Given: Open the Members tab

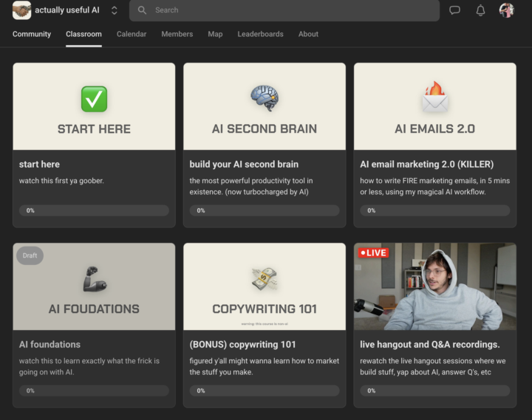Looking at the screenshot, I should [177, 34].
